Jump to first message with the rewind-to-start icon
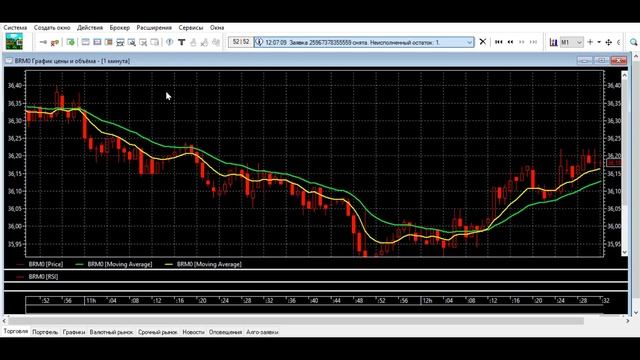The height and width of the screenshot is (360, 640). tap(498, 42)
